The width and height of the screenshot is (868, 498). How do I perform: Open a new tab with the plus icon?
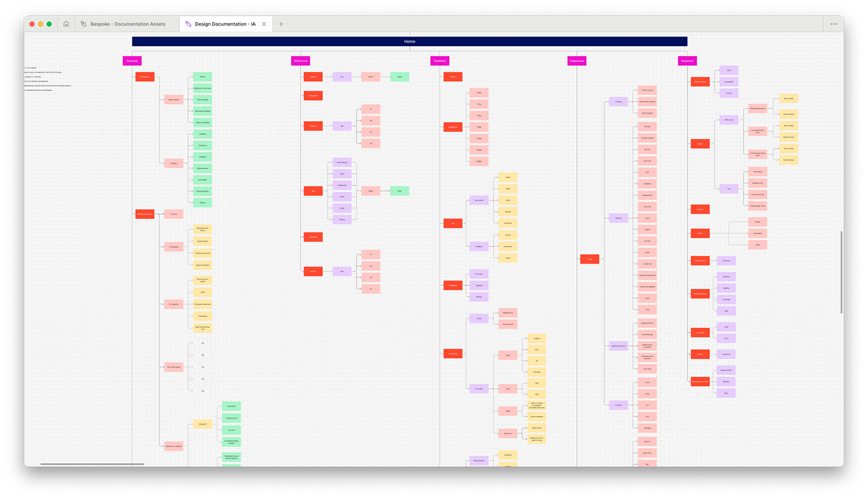(281, 24)
